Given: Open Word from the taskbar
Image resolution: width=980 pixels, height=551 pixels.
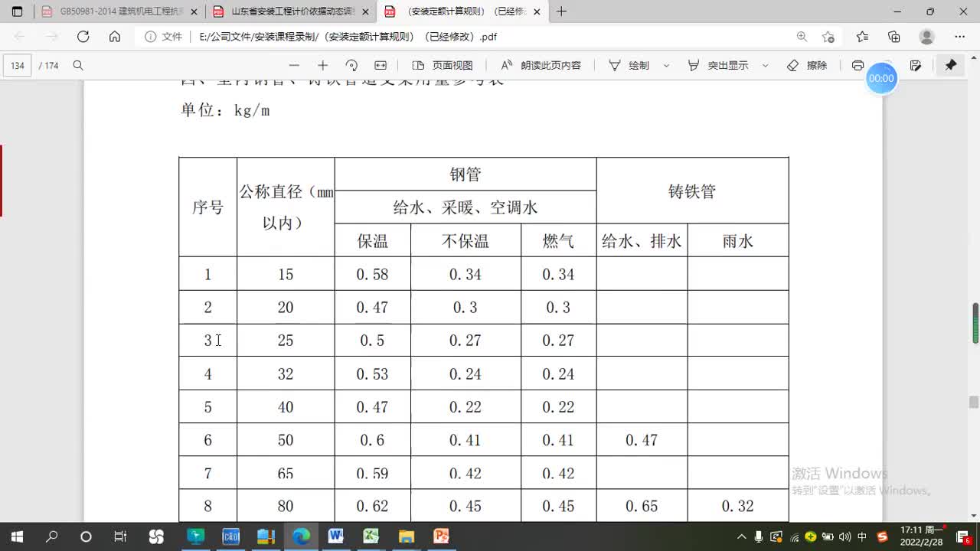Looking at the screenshot, I should [x=336, y=536].
